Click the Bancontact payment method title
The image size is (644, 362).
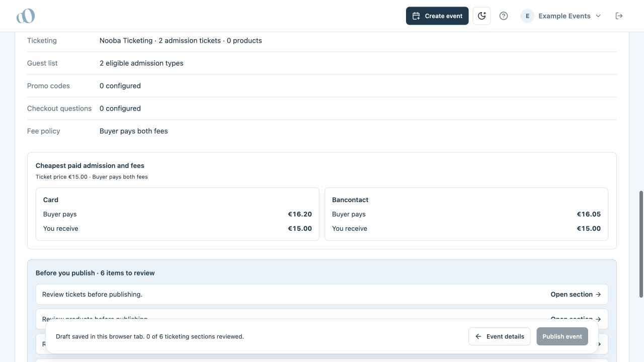click(x=350, y=200)
